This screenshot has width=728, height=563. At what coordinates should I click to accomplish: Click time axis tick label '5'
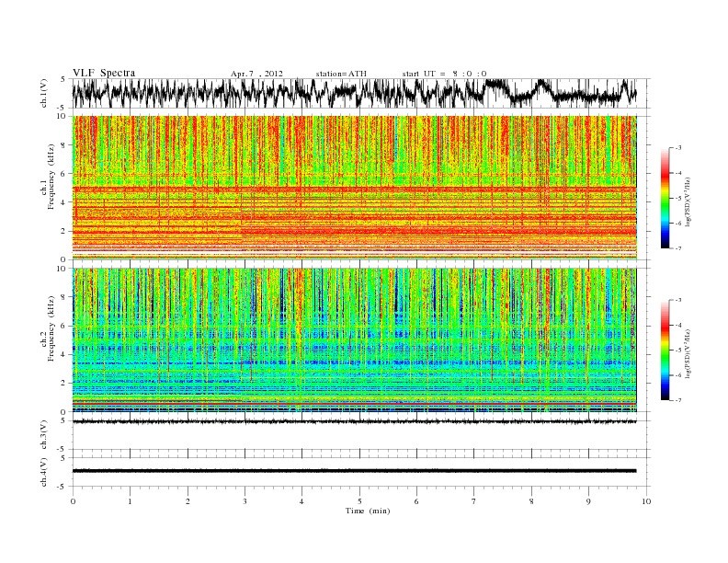click(x=359, y=501)
